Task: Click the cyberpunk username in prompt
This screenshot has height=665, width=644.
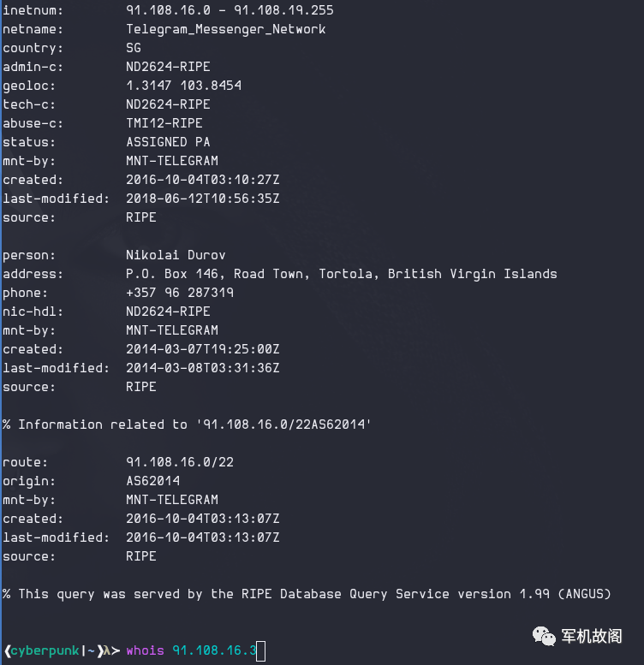Action: 45,651
